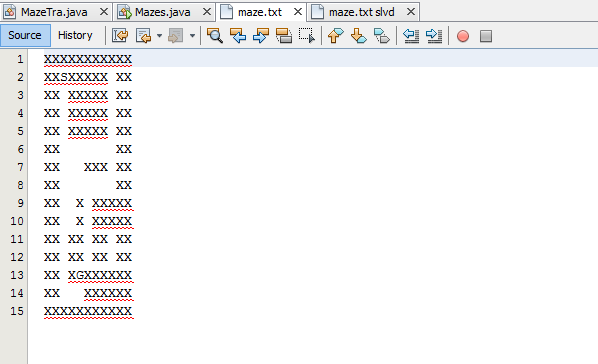Select the maze.txt tab
598x364 pixels.
point(260,12)
